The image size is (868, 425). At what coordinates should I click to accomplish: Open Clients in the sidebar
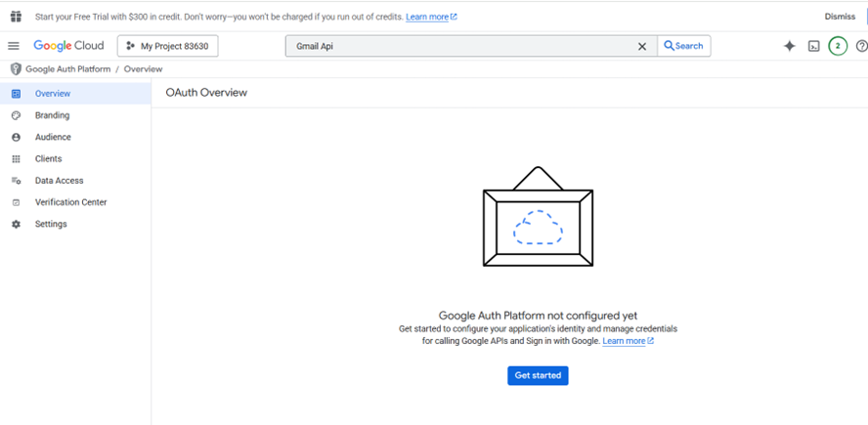click(75, 159)
